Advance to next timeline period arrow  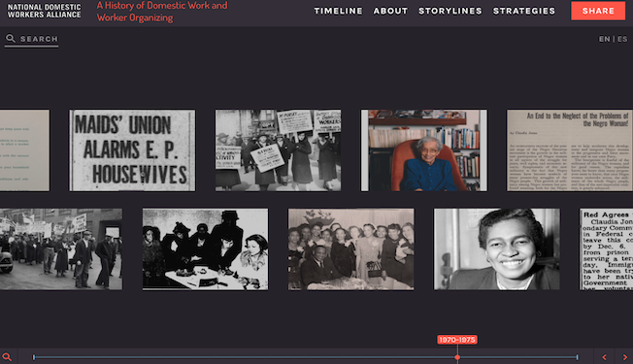tap(624, 357)
